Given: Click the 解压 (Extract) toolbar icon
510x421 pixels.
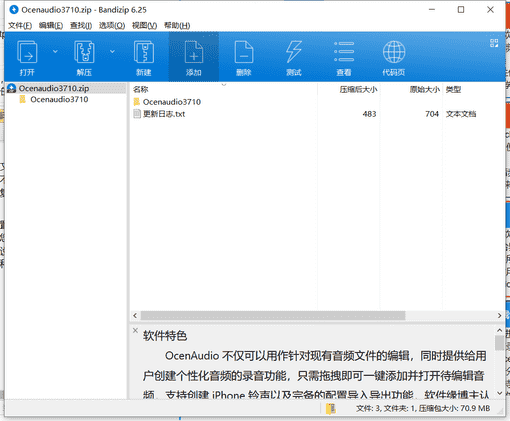Looking at the screenshot, I should [x=84, y=52].
